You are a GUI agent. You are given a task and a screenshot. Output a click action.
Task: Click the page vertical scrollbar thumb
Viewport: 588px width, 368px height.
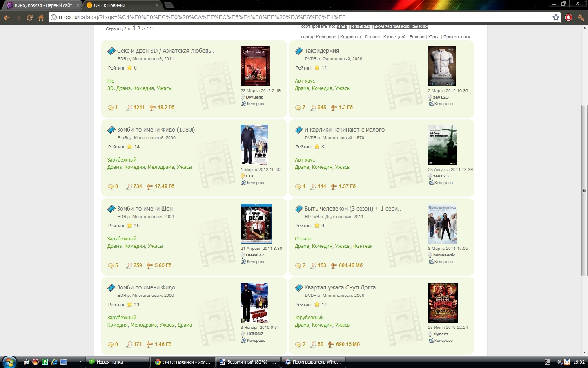click(584, 190)
